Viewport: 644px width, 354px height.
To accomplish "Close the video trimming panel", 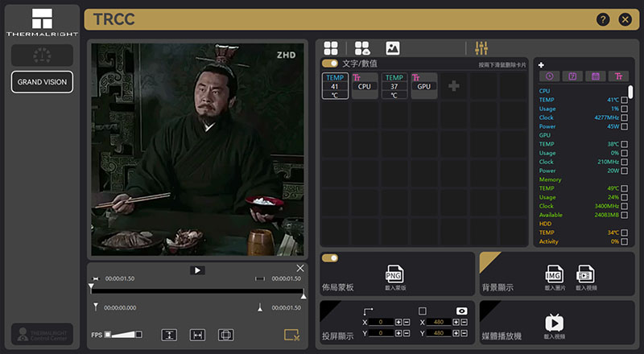I will 300,268.
